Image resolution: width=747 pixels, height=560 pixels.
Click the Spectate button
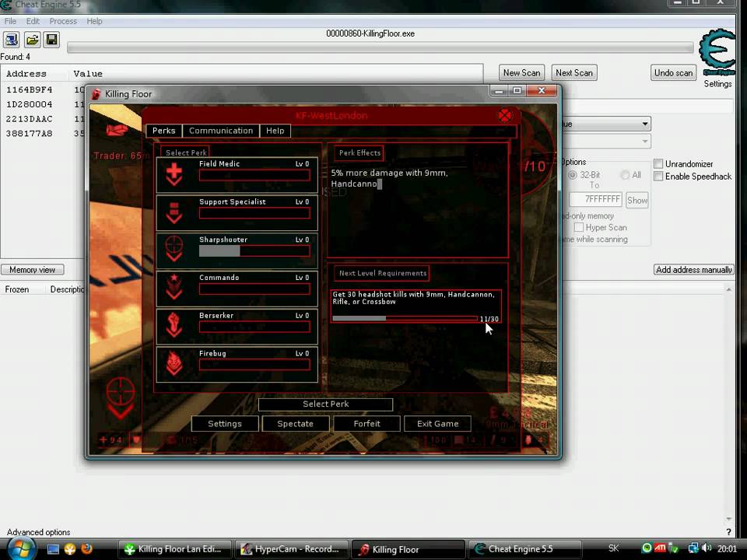[296, 423]
